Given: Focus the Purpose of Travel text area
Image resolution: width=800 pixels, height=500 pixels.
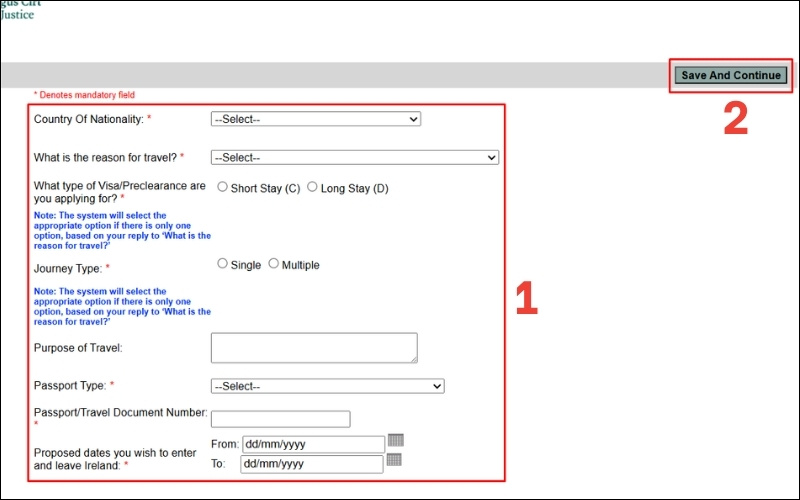Looking at the screenshot, I should pyautogui.click(x=313, y=348).
